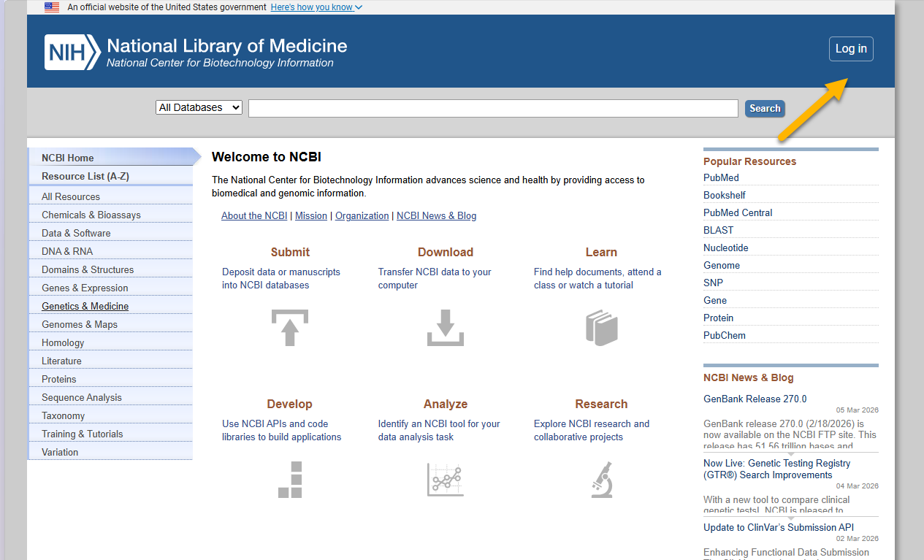This screenshot has width=924, height=560.
Task: Click the NIH logo in header
Action: pyautogui.click(x=72, y=52)
